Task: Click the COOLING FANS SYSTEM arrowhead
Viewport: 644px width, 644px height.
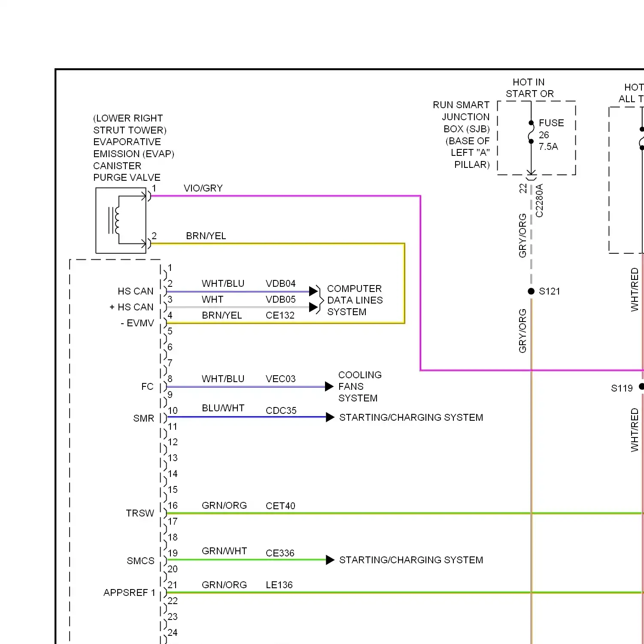Action: tap(329, 386)
